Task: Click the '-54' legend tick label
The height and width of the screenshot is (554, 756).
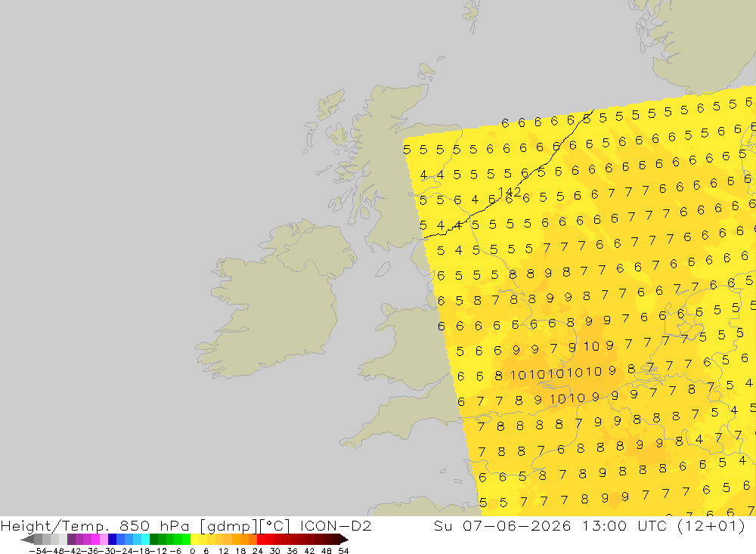Action: point(38,551)
